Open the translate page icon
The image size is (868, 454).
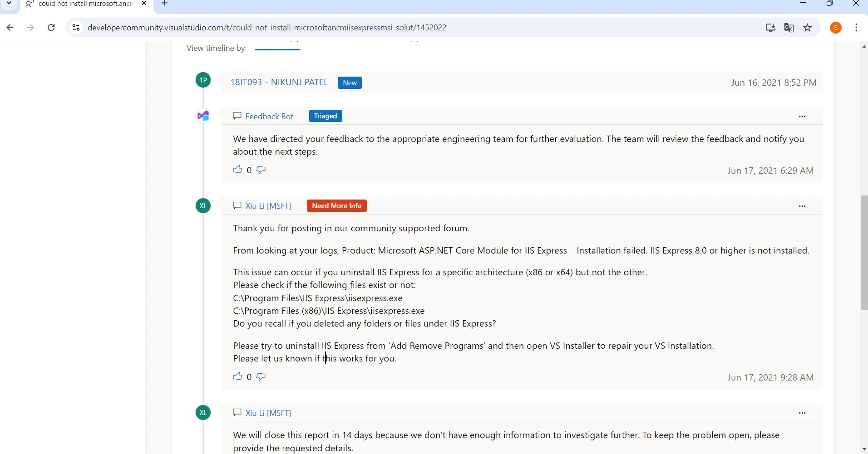(789, 28)
